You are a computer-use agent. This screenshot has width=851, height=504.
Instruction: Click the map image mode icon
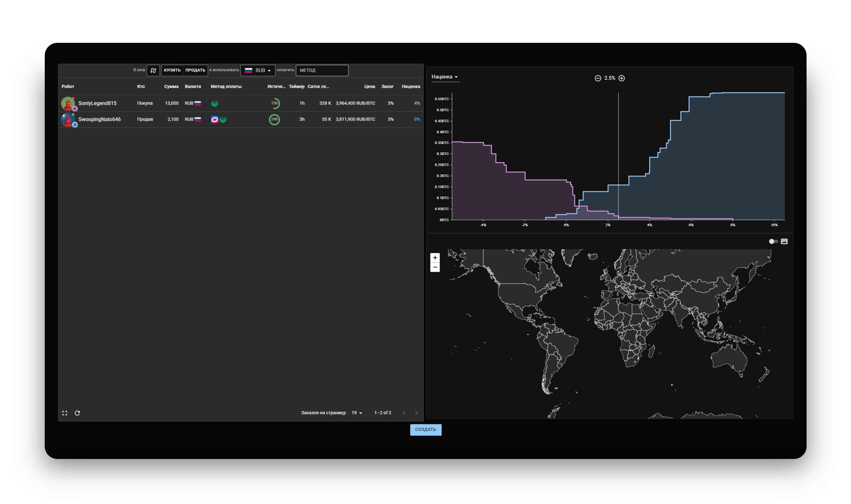coord(784,242)
